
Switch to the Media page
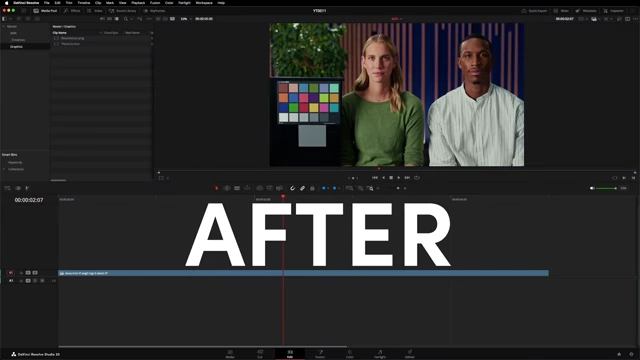click(x=230, y=354)
